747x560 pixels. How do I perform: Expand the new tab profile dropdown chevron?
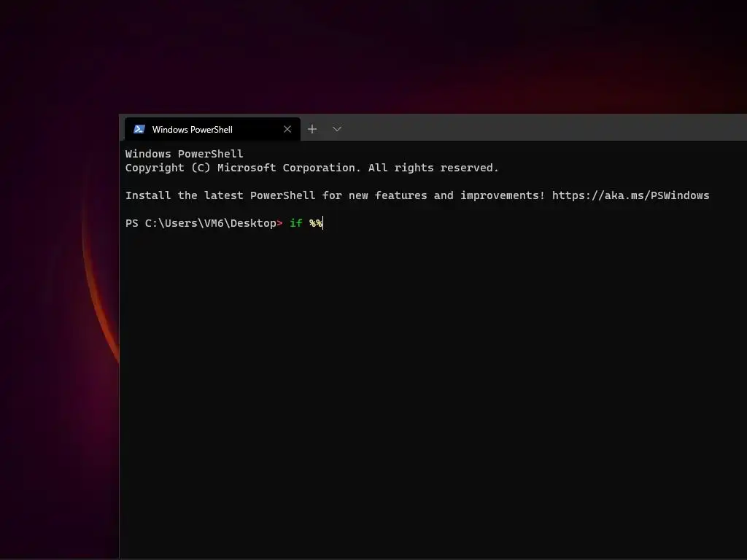pos(337,129)
